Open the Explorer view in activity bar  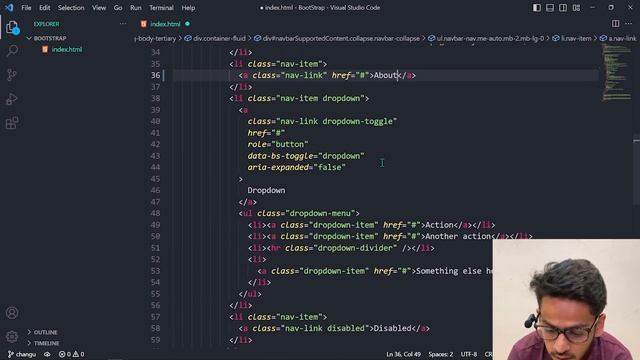[12, 28]
